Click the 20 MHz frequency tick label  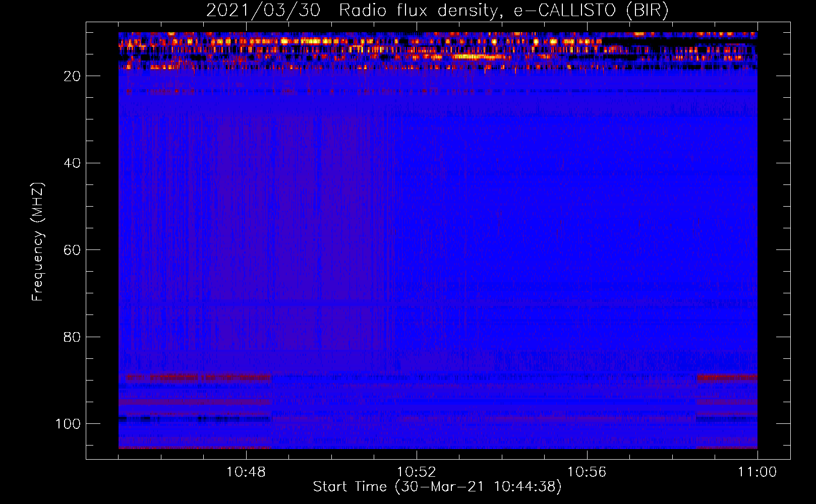pos(72,76)
